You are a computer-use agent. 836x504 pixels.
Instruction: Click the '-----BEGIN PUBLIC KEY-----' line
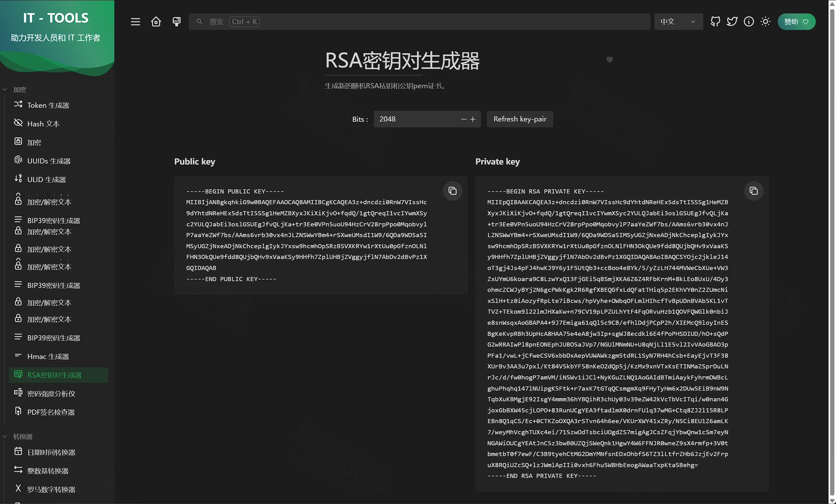pyautogui.click(x=235, y=191)
